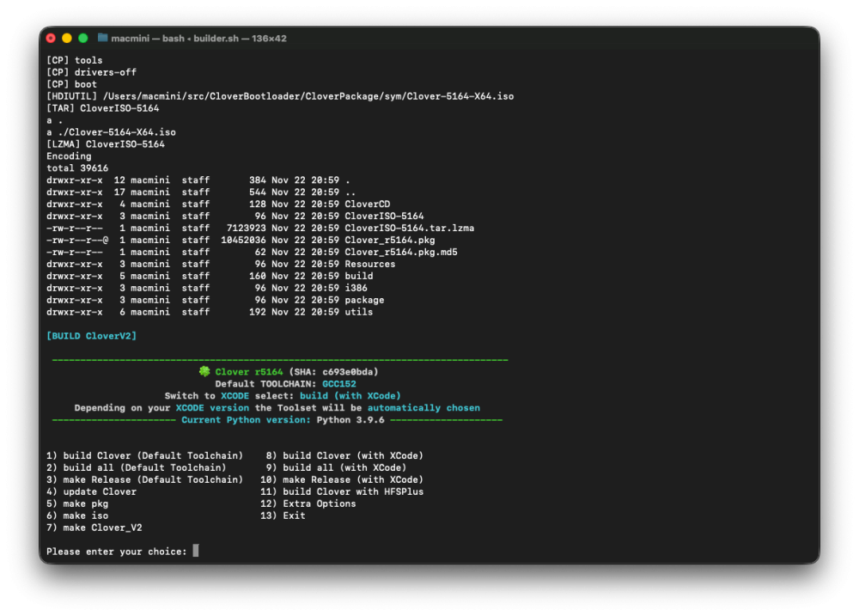Click option '10) make Release (with XCode)'
The width and height of the screenshot is (859, 616).
click(x=342, y=479)
